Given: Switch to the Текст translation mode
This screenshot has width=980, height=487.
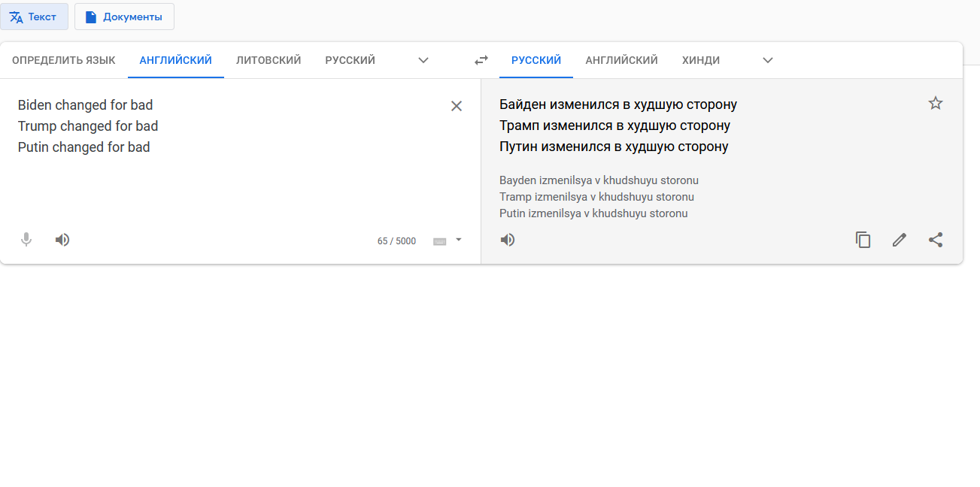Looking at the screenshot, I should click(x=35, y=17).
